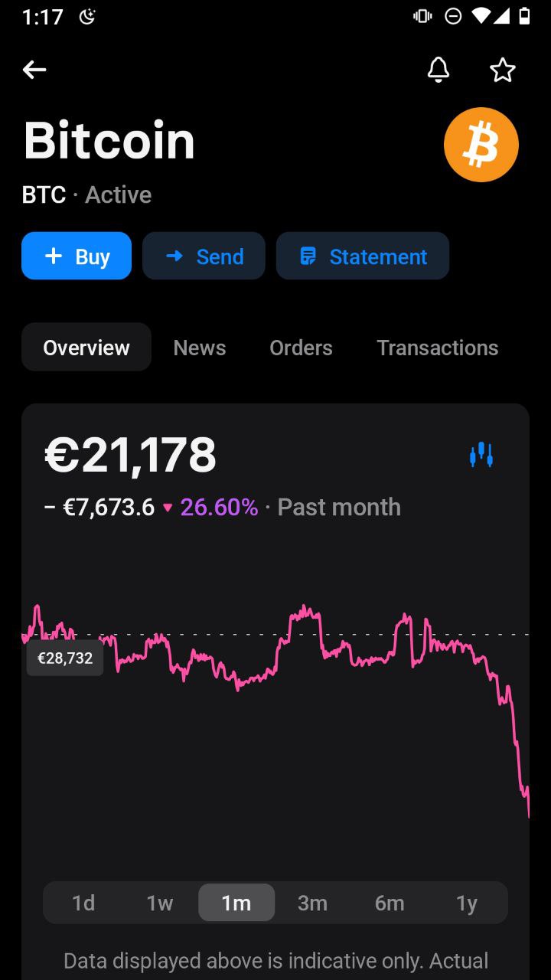
Task: Select the 1w chart range
Action: tap(160, 903)
